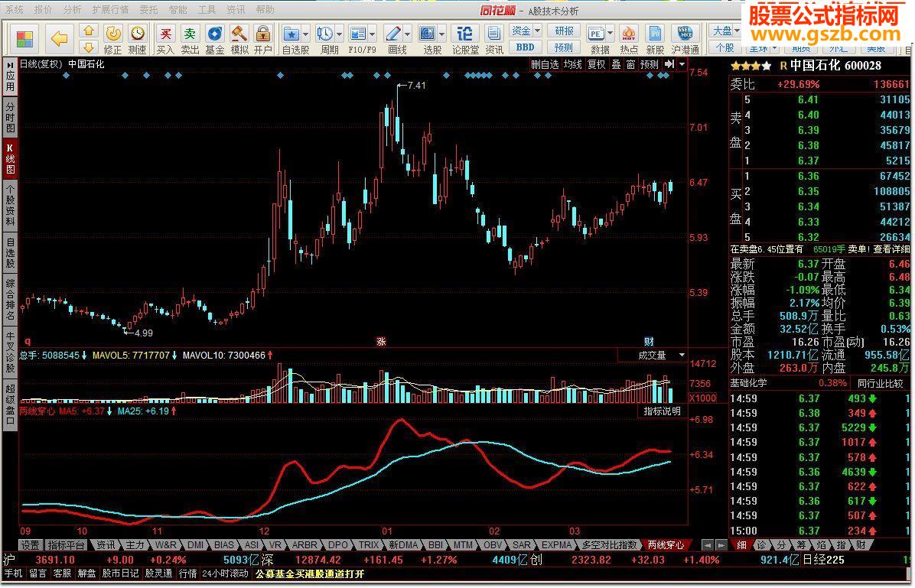Open the 模拟 simulation gavel icon
915x588 pixels.
click(239, 34)
